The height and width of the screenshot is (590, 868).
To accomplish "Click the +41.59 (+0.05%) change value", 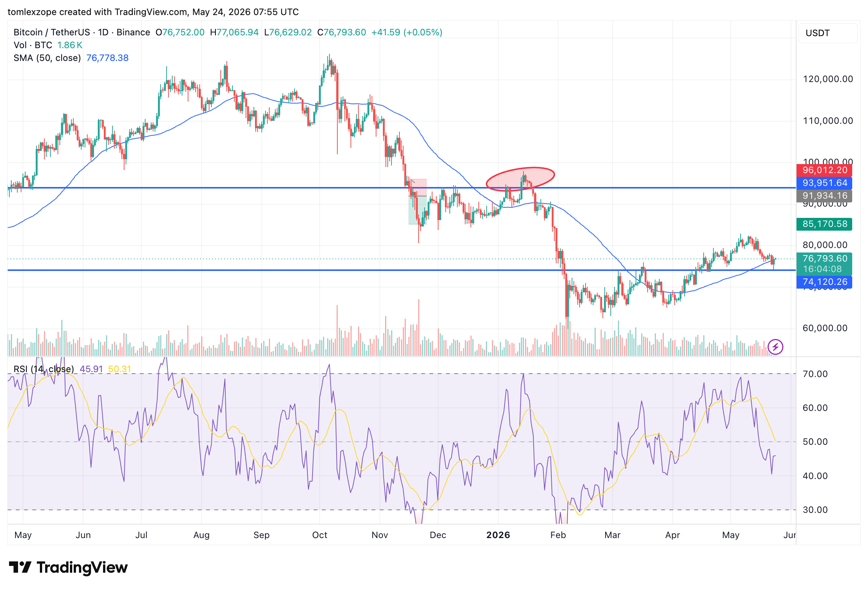I will point(407,32).
